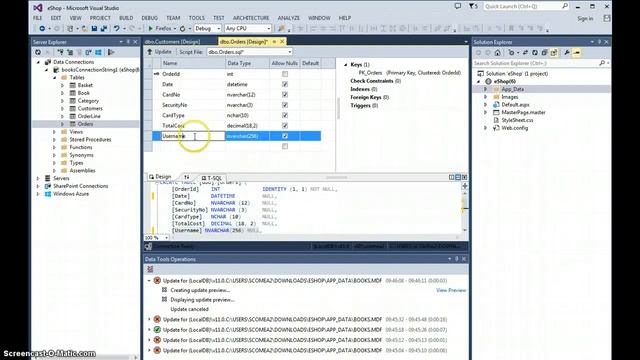Select Default.aspx in Solution Explorer
This screenshot has height=360, width=640.
[515, 104]
